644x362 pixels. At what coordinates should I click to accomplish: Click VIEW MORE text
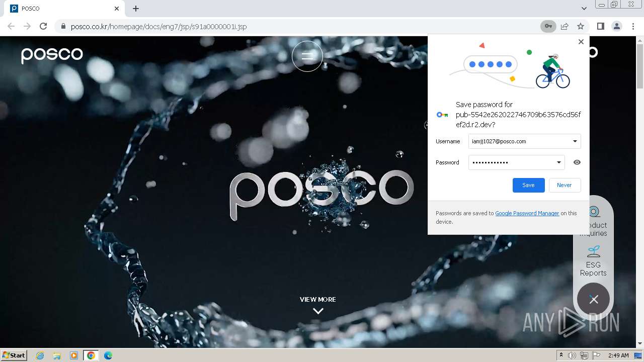pyautogui.click(x=317, y=299)
